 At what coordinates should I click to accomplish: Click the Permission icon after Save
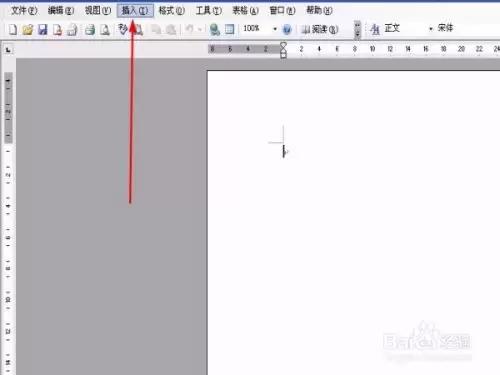point(57,30)
